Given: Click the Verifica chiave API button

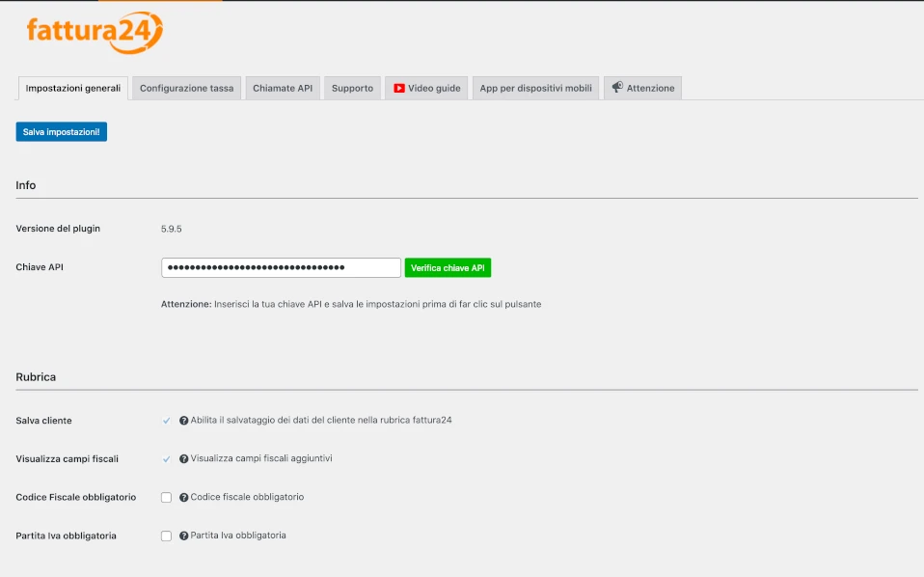Looking at the screenshot, I should 448,268.
